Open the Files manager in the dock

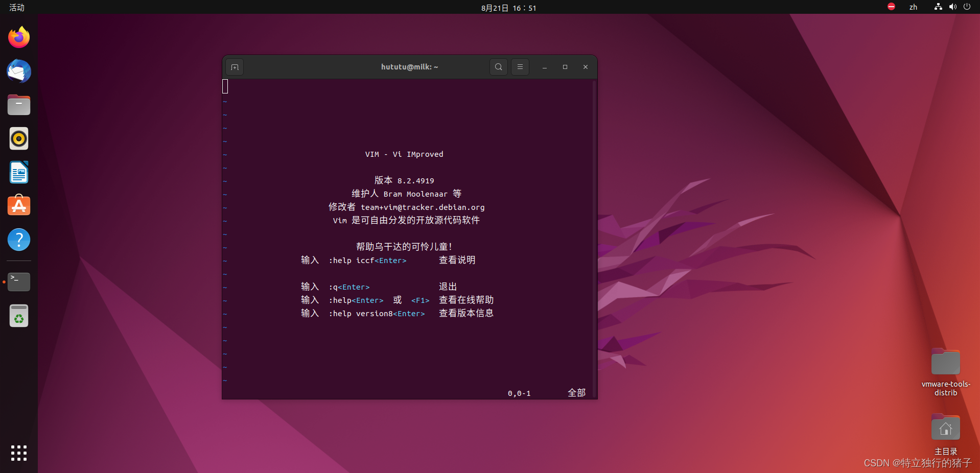19,105
